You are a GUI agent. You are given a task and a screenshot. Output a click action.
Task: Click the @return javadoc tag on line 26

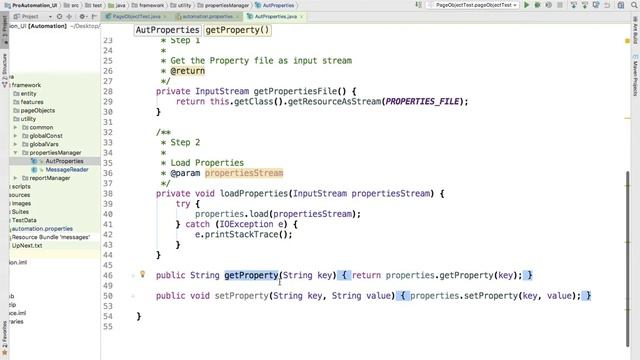point(187,71)
